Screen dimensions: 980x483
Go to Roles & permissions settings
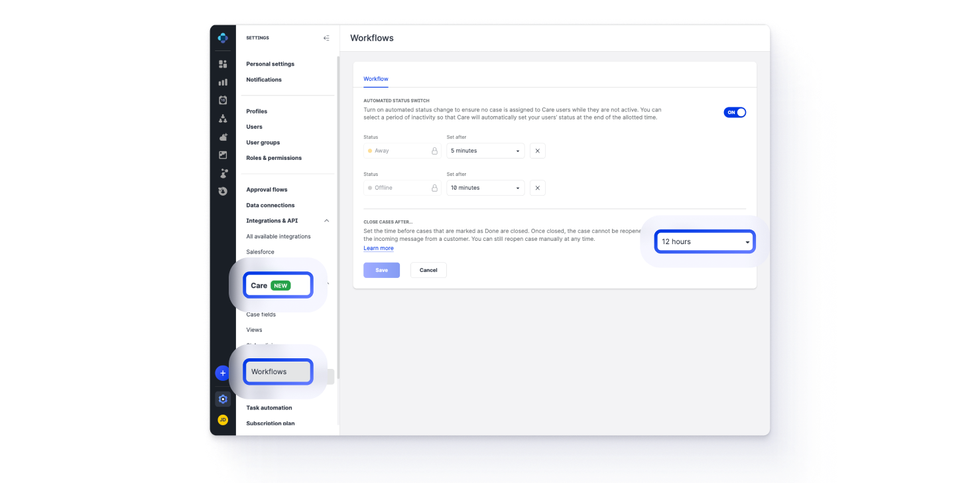(274, 158)
